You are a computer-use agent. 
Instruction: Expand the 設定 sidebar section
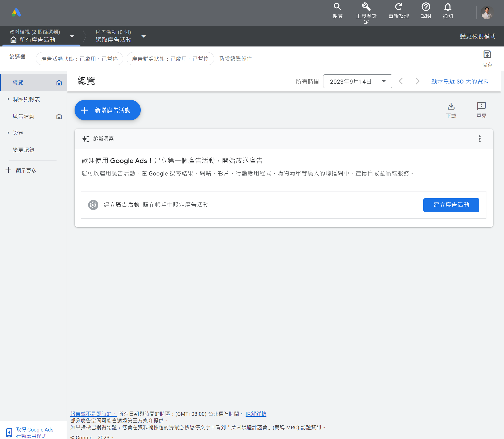[18, 133]
